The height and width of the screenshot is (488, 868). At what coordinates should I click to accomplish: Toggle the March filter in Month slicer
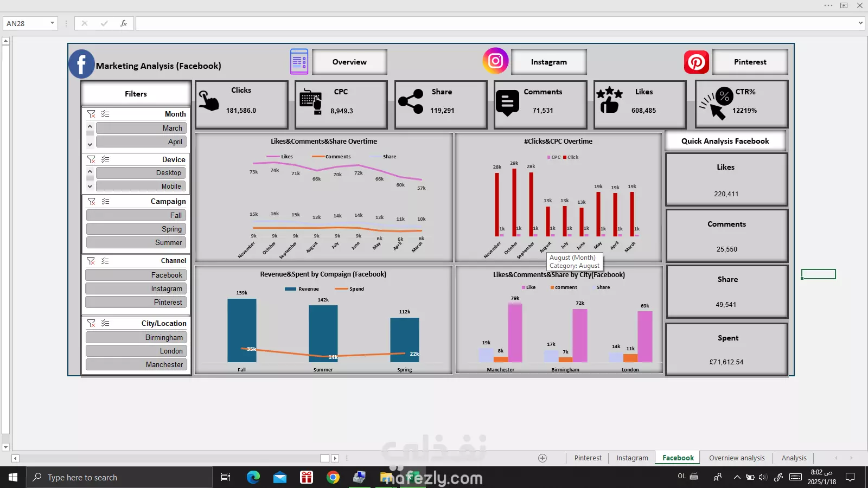point(141,128)
